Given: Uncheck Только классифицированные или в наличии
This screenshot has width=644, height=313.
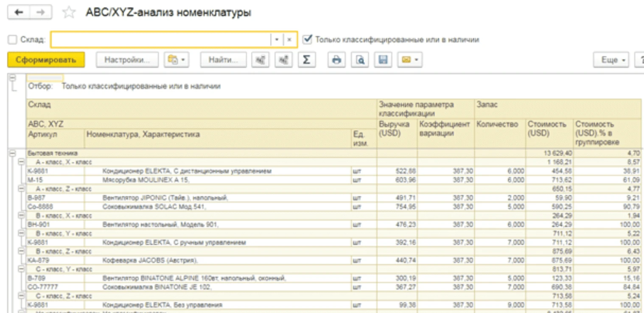Looking at the screenshot, I should coord(308,39).
